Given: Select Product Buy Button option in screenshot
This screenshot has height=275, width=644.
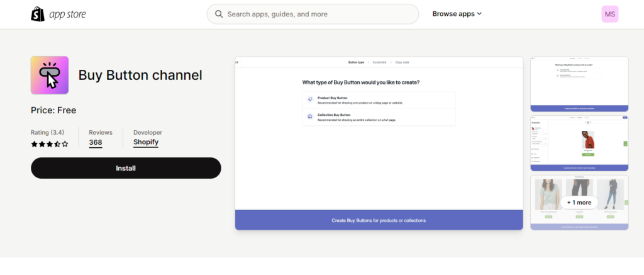Looking at the screenshot, I should (379, 100).
